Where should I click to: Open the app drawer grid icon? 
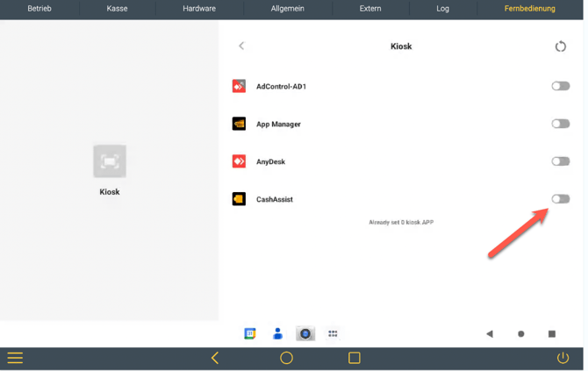[333, 333]
